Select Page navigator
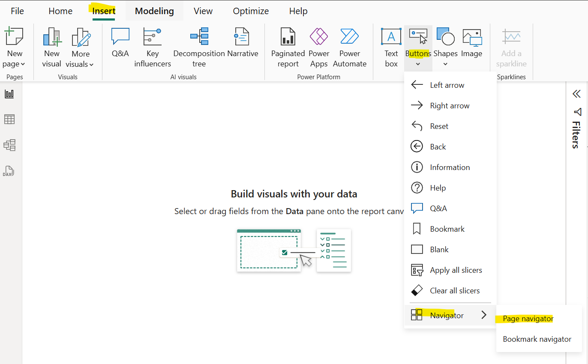Screen dimensions: 588x364 click(x=539, y=319)
